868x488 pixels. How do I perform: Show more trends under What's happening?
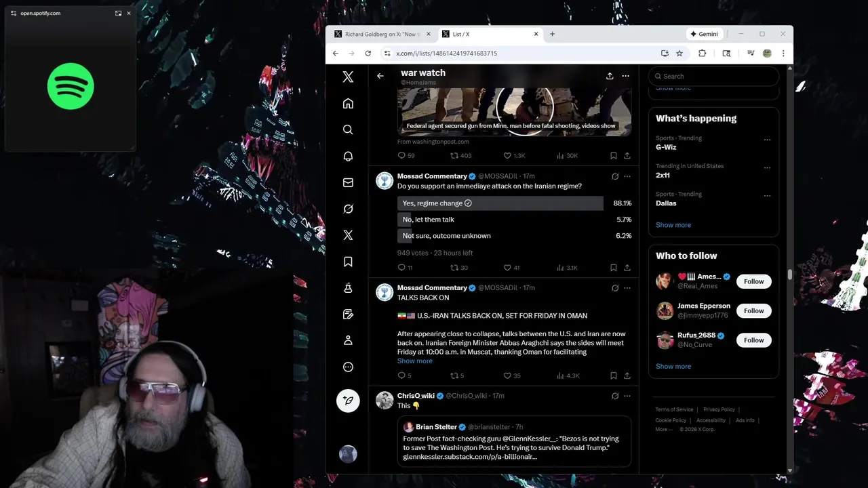673,225
